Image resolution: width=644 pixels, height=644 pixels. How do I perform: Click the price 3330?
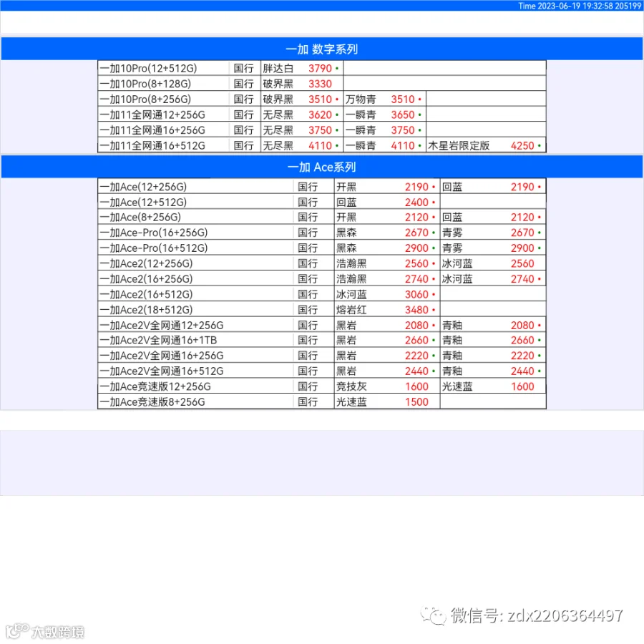(320, 84)
